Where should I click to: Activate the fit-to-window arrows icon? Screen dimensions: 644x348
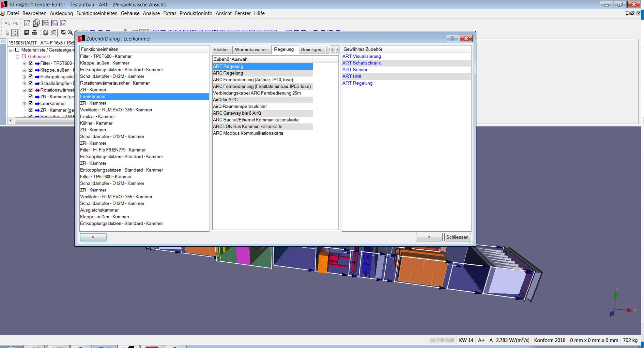(x=15, y=33)
